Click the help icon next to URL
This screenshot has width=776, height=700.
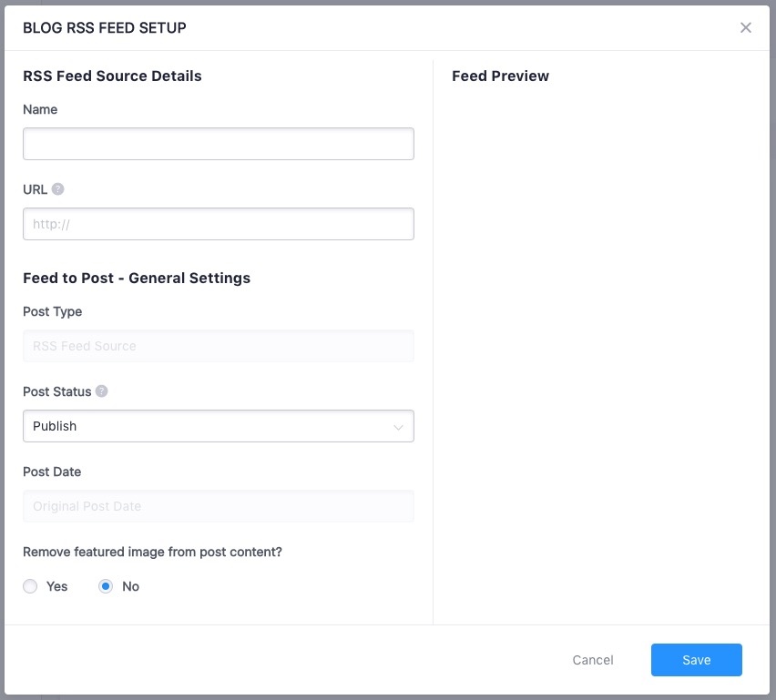[x=58, y=189]
